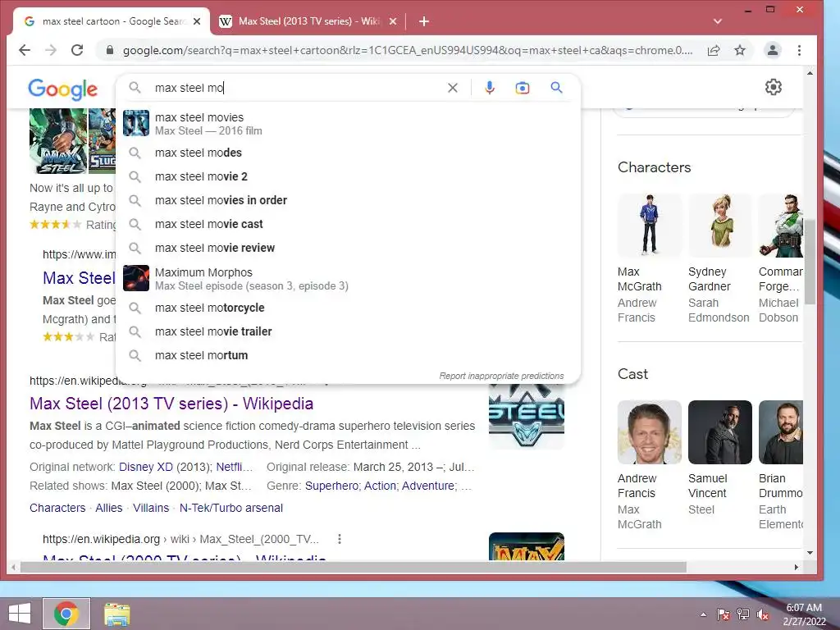840x630 pixels.
Task: Click in the Google search input field
Action: (297, 88)
